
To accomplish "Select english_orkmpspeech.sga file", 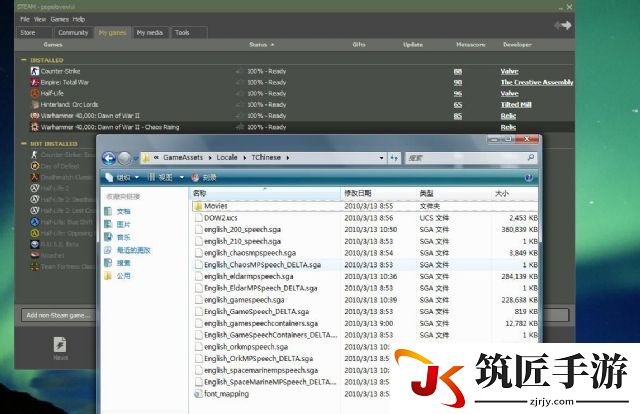I will pyautogui.click(x=246, y=347).
